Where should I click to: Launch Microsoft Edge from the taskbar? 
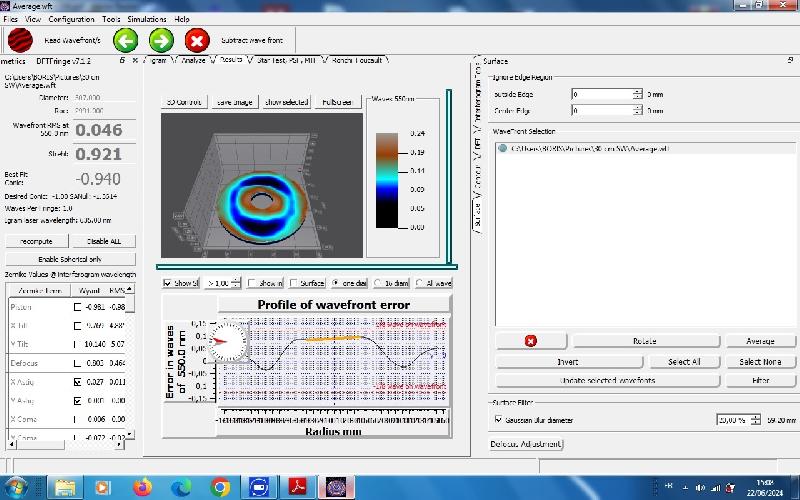(181, 488)
